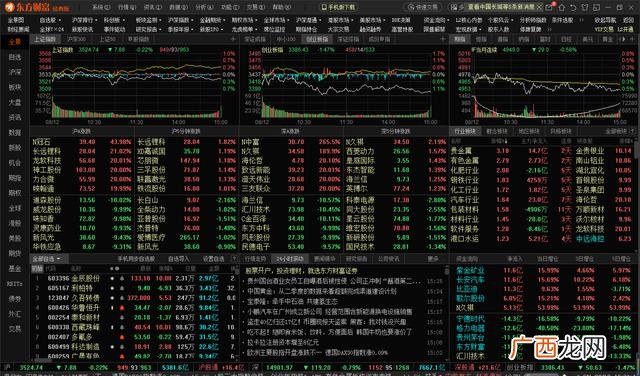
Task: Toggle the white dot marker for 金辰股份
Action: 112,278
